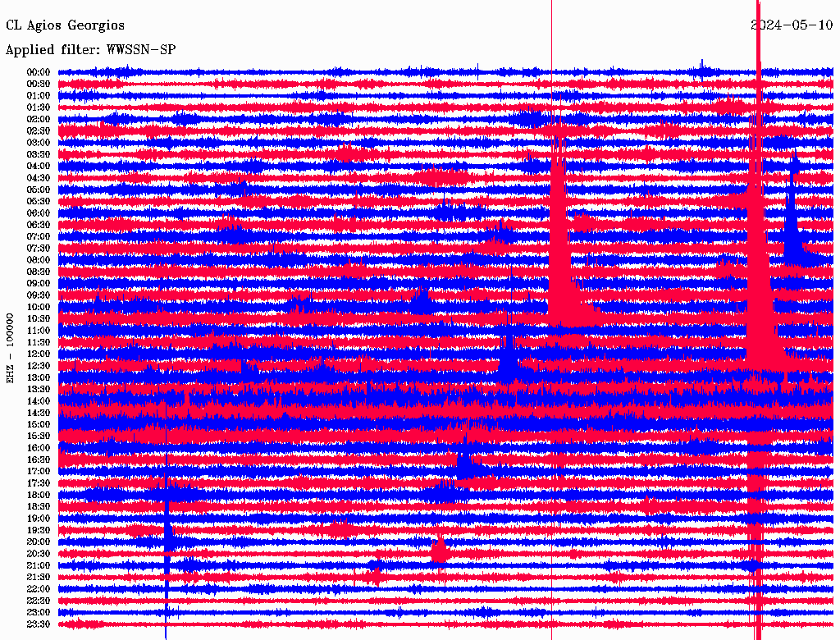Screen dimensions: 840x640
Task: Select the 10:00 time label
Action: (39, 307)
